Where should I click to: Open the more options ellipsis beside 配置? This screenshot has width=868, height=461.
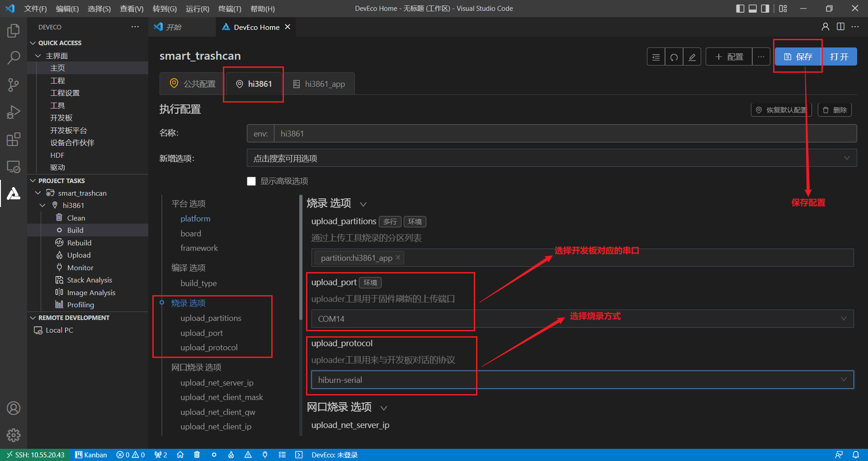761,57
